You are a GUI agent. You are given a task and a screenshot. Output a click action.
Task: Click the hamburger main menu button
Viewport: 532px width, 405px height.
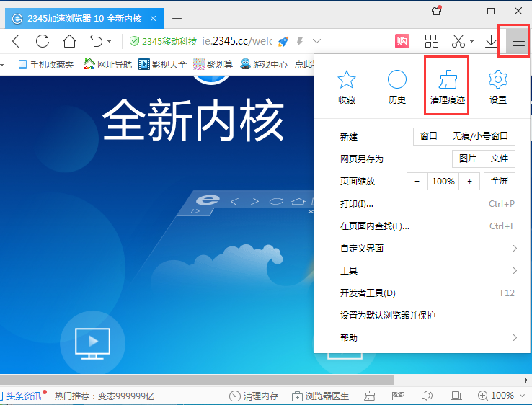[x=518, y=41]
